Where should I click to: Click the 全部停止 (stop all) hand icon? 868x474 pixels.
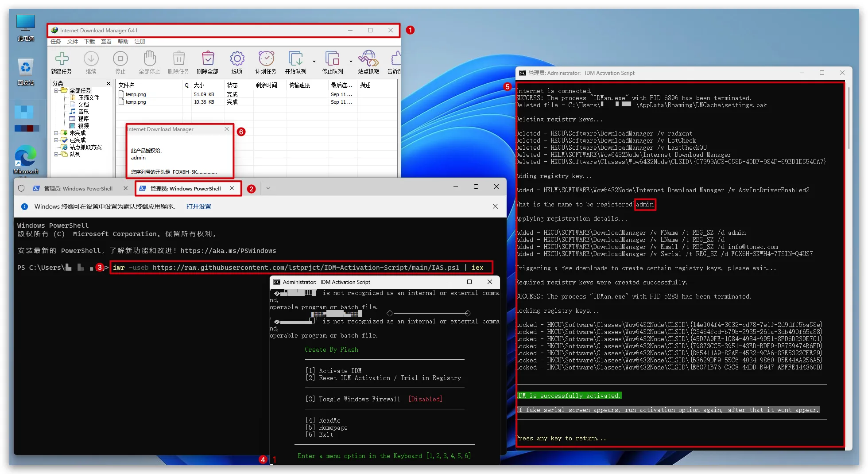pos(149,58)
